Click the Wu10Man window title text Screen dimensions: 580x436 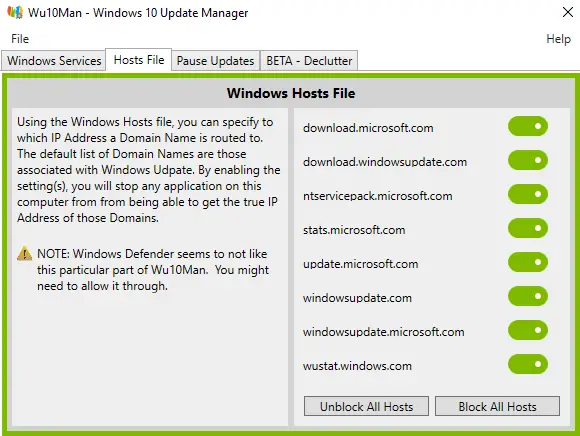tap(138, 13)
